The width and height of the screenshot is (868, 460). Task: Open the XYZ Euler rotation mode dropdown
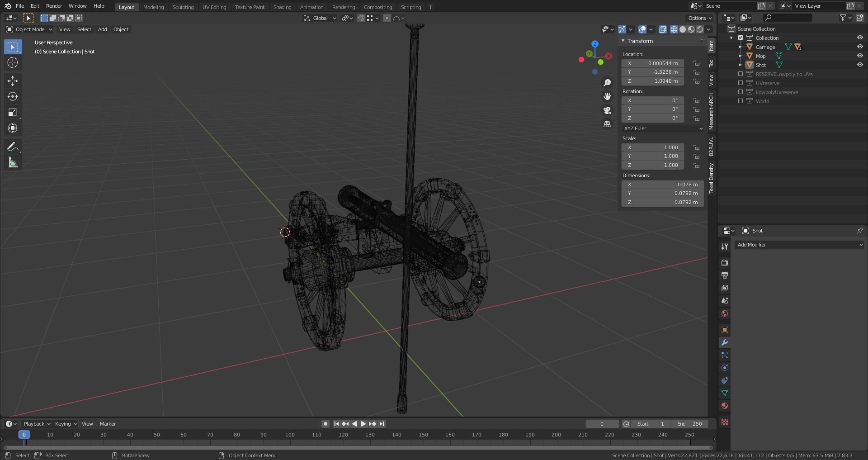tap(663, 128)
